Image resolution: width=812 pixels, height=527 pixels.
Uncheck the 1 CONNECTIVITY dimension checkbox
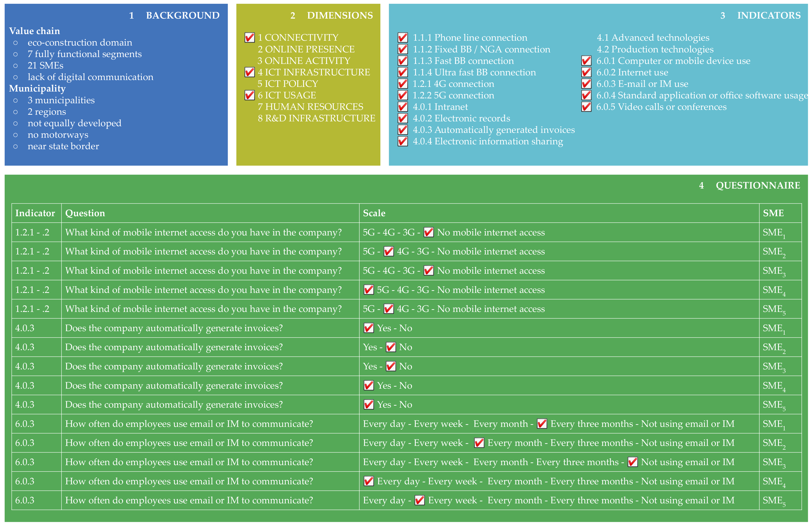pos(249,38)
